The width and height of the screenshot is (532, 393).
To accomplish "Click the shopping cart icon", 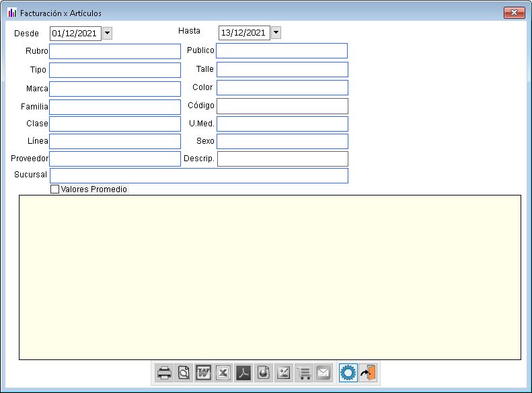I will point(304,373).
